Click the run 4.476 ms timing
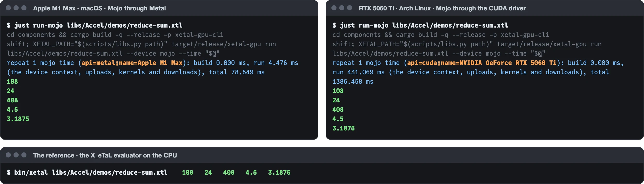This screenshot has height=184, width=644. tap(276, 63)
